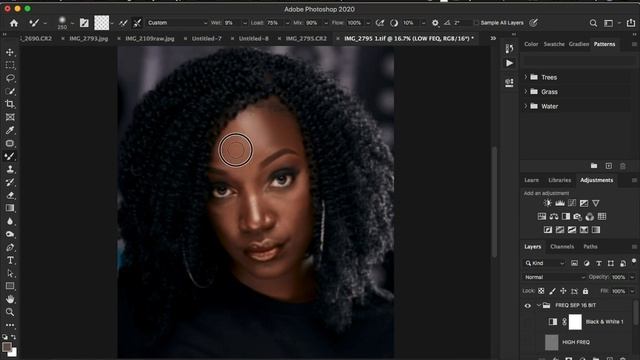Select the Frame tool
Screen dimensions: 640x360
10,118
